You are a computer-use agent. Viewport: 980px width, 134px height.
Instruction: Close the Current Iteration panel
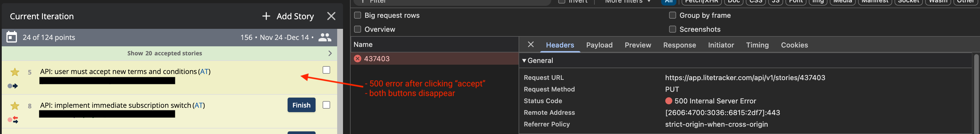[x=331, y=16]
